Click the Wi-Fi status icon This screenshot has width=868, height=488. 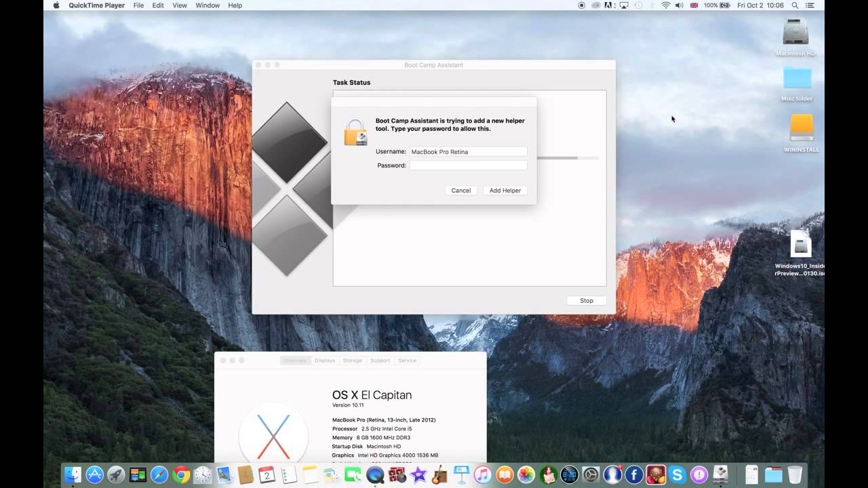click(666, 5)
